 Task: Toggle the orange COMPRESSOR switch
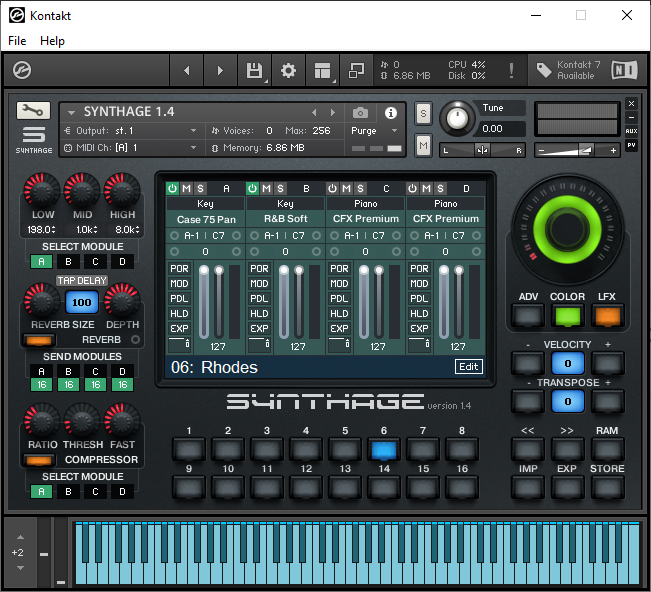(39, 460)
